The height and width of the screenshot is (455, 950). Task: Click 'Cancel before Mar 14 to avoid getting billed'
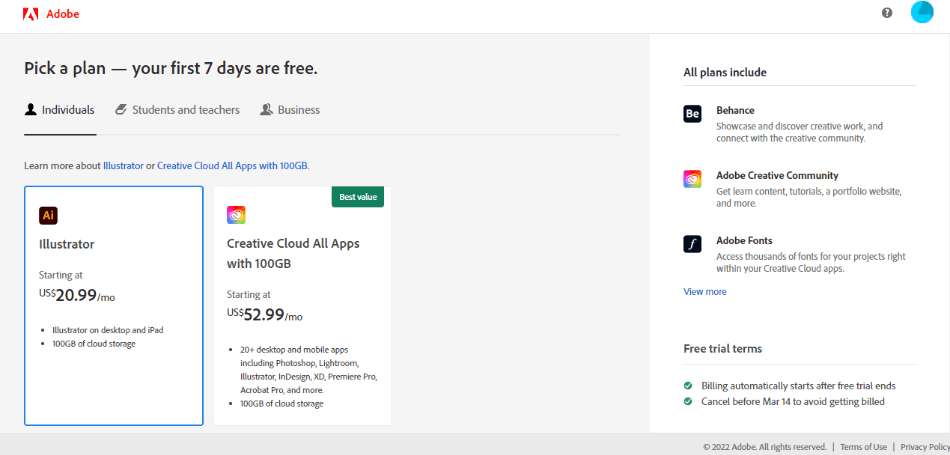792,401
